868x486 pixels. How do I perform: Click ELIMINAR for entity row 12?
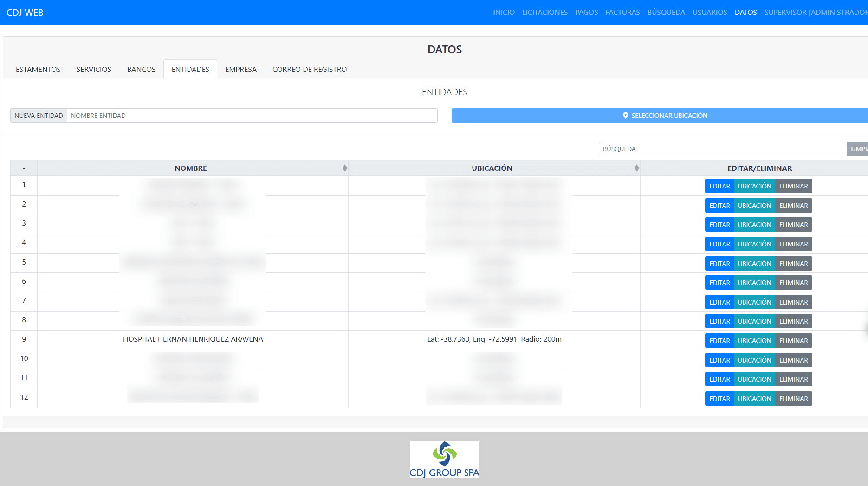tap(793, 399)
